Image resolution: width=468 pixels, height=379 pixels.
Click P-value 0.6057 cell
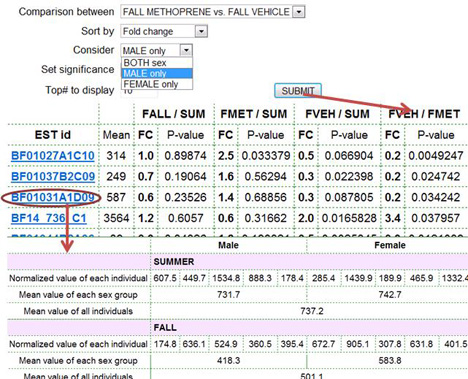point(185,218)
